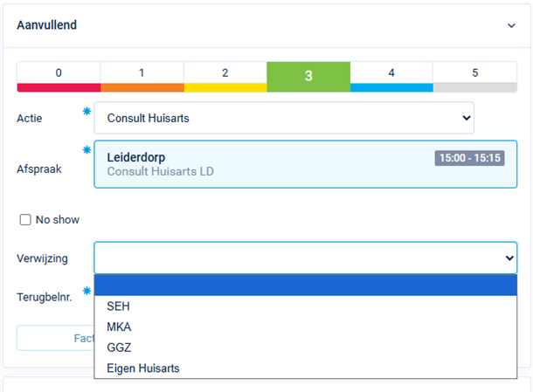The height and width of the screenshot is (392, 533).
Task: Collapse the Aanvullend panel chevron
Action: [511, 25]
